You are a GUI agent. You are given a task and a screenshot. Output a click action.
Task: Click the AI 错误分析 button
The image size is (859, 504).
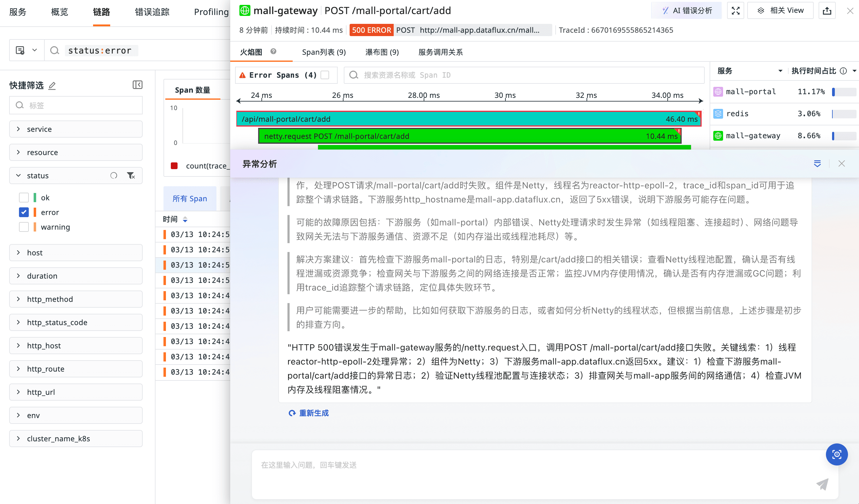point(687,11)
